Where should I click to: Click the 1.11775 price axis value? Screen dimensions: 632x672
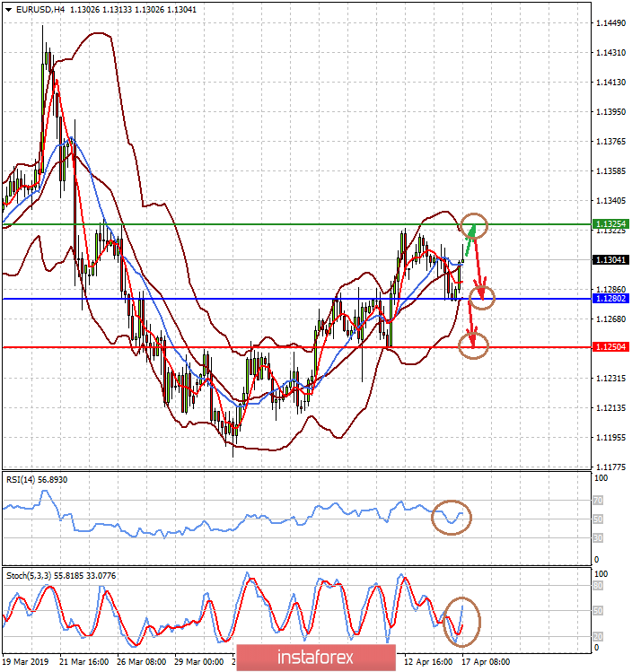tap(611, 467)
